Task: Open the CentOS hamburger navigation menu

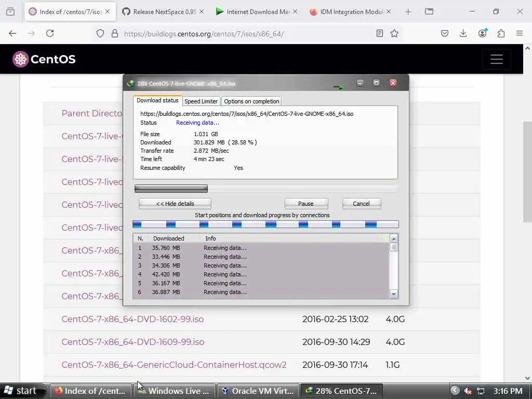Action: [496, 59]
